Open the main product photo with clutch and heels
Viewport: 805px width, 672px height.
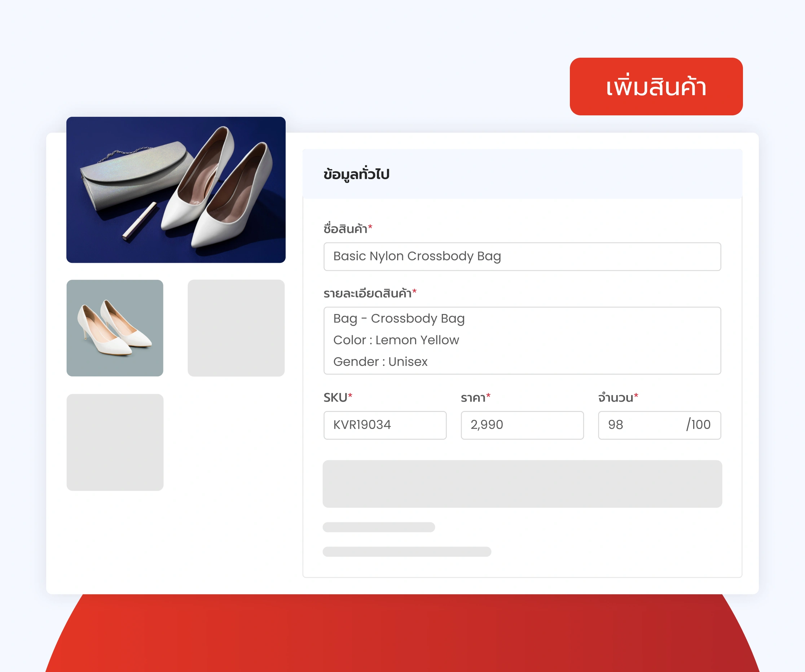(x=176, y=190)
